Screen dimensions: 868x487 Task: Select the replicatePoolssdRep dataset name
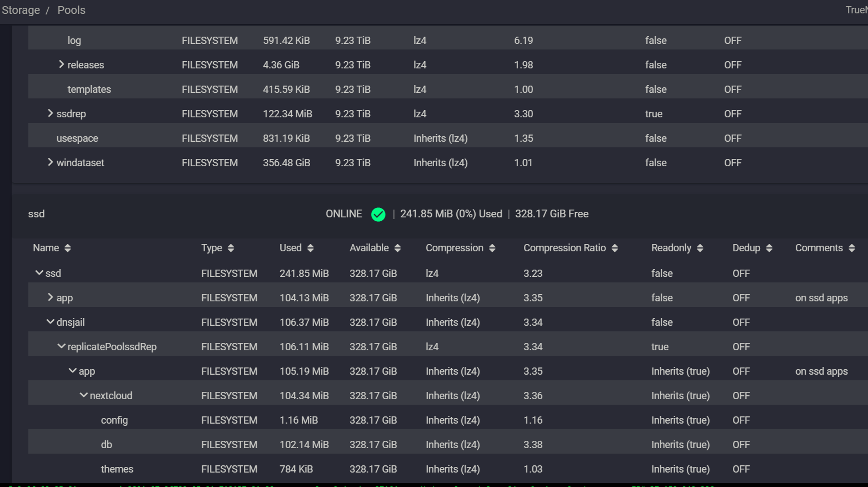click(112, 347)
